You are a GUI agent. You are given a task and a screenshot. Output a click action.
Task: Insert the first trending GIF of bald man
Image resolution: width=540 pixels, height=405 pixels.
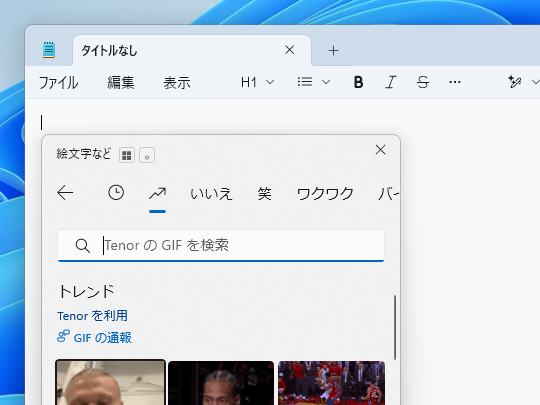click(x=111, y=383)
